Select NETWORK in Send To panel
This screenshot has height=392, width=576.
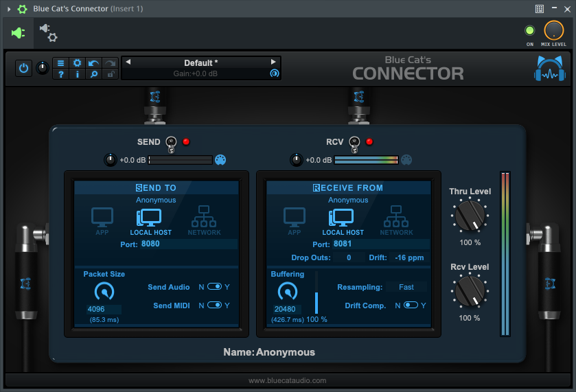tap(205, 220)
